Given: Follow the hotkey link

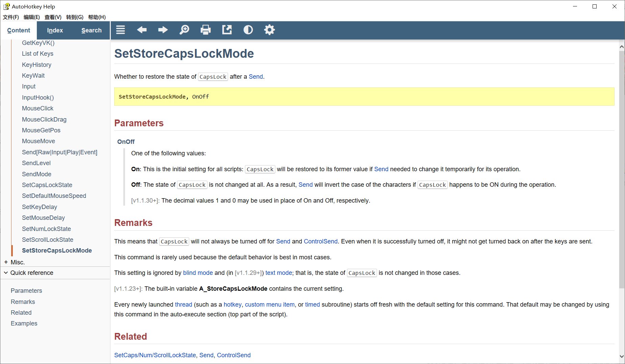Looking at the screenshot, I should coord(232,305).
